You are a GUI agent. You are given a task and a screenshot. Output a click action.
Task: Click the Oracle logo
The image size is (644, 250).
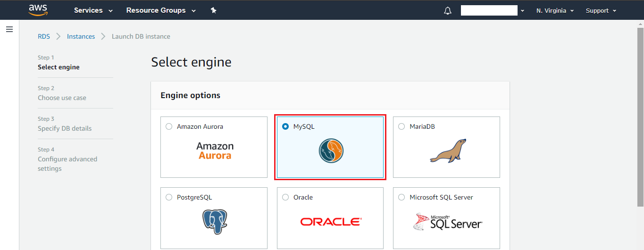pos(331,222)
